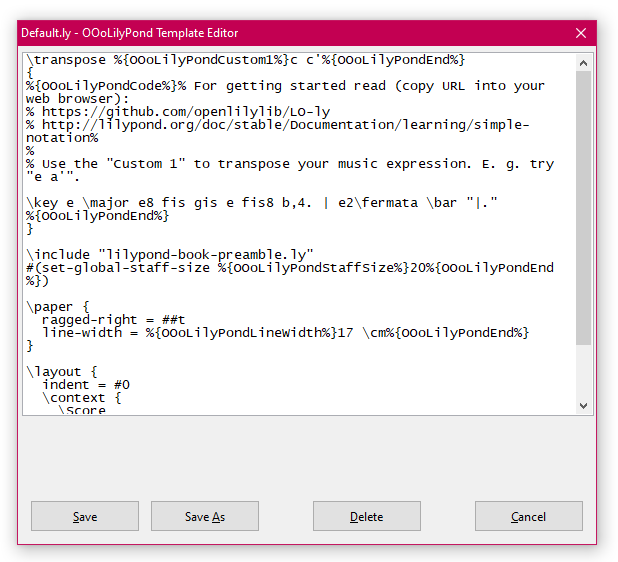Open the Save As dialog
Viewport: 618px width, 562px height.
coord(205,516)
